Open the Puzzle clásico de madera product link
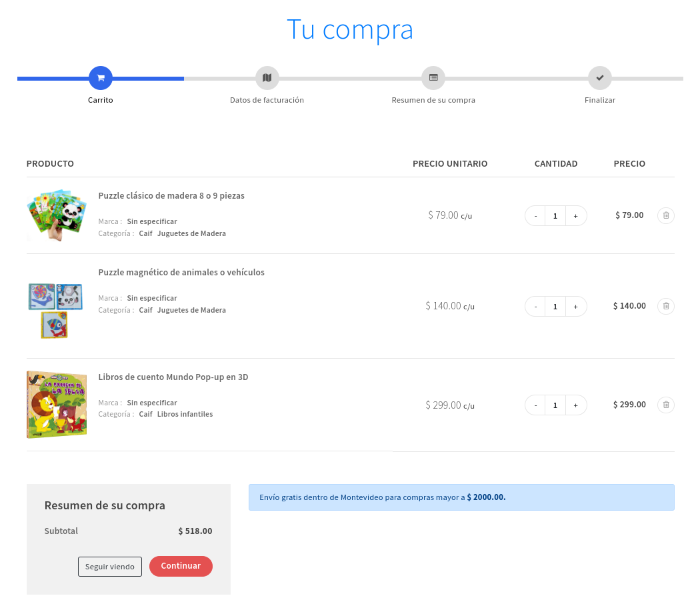Screen dimensions: 700x608 171,196
